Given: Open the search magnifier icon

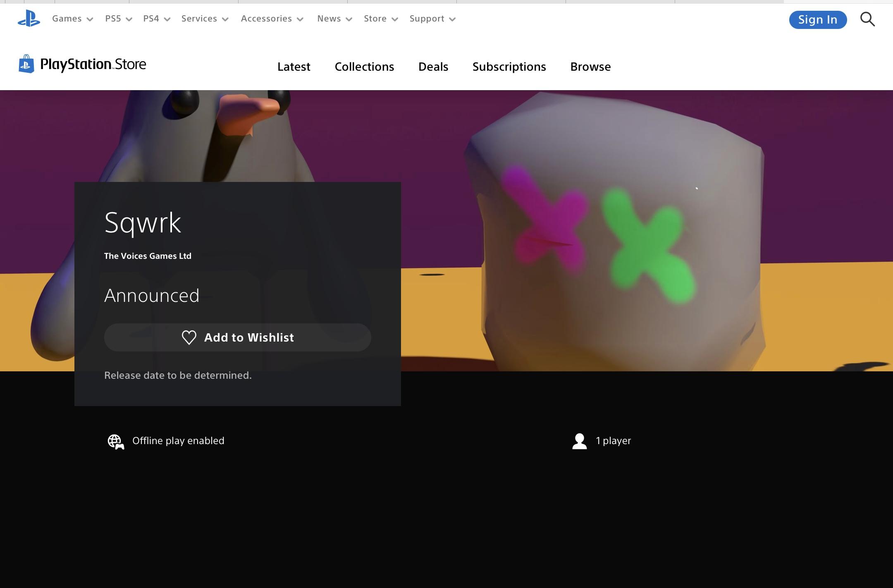Looking at the screenshot, I should point(867,19).
